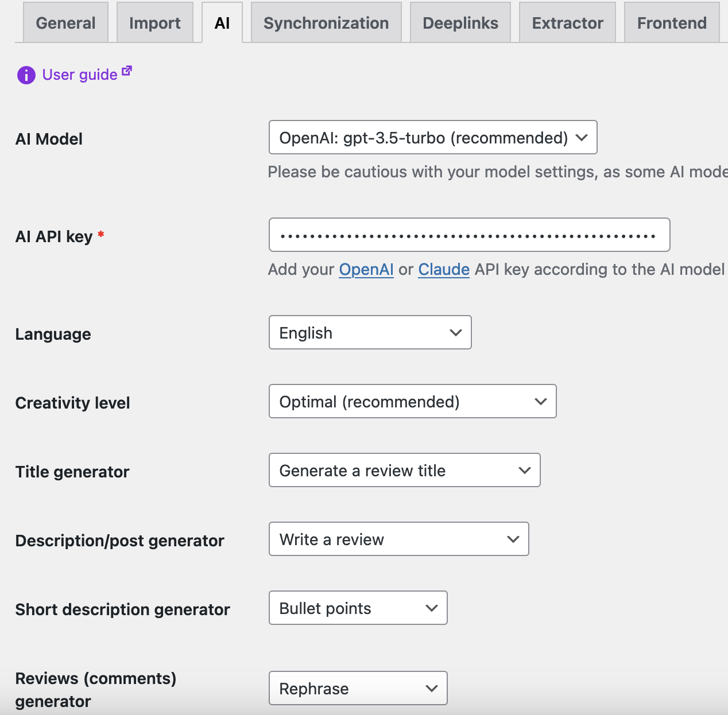The width and height of the screenshot is (728, 715).
Task: Click the purple info icon beside User guide
Action: [26, 75]
